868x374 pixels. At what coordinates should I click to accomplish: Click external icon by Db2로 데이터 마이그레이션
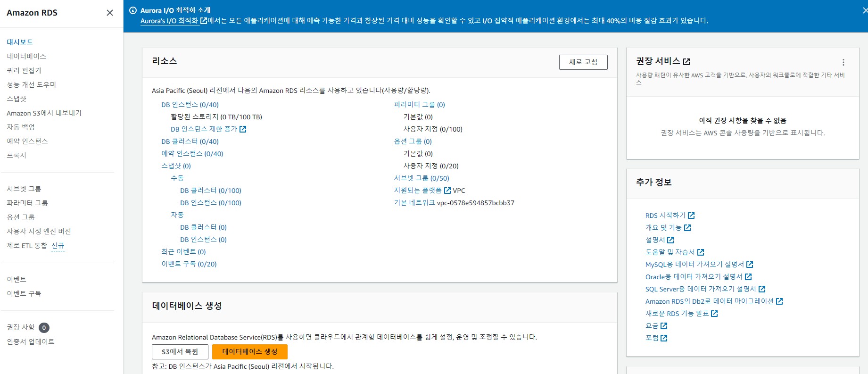point(779,301)
